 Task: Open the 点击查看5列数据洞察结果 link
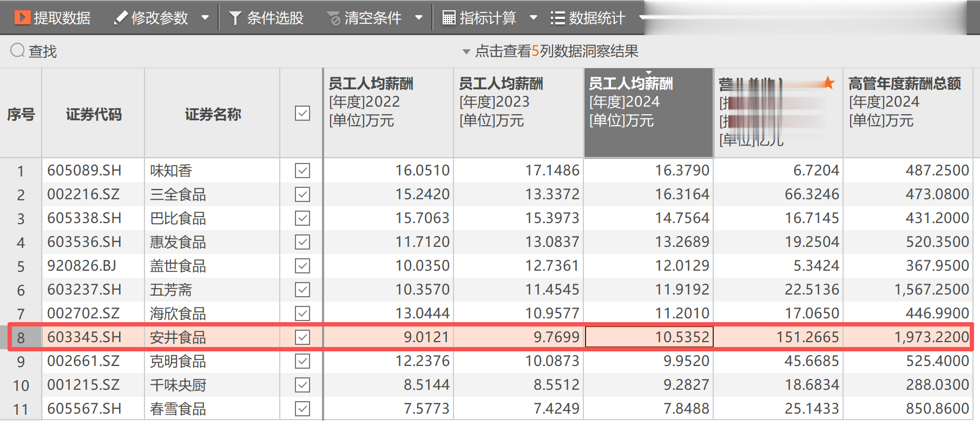coord(557,51)
